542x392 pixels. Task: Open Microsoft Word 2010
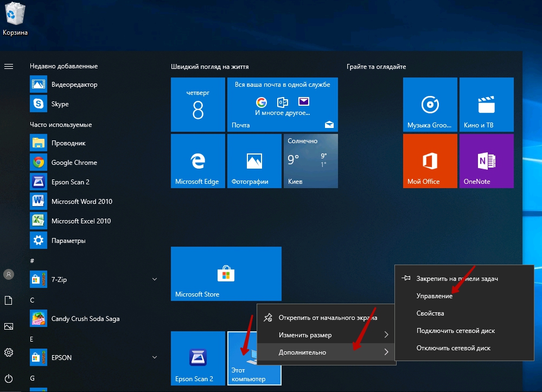pyautogui.click(x=81, y=202)
